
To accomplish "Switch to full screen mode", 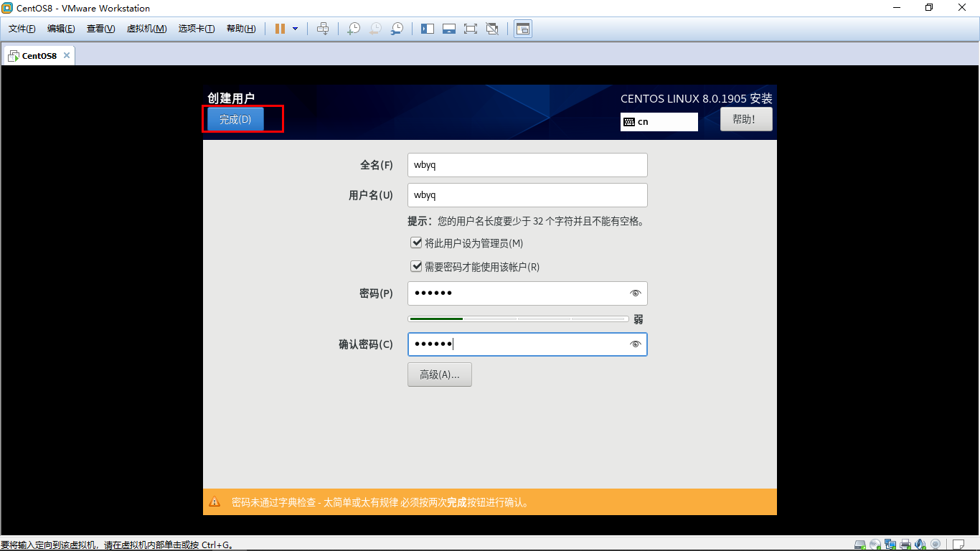I will 471,29.
